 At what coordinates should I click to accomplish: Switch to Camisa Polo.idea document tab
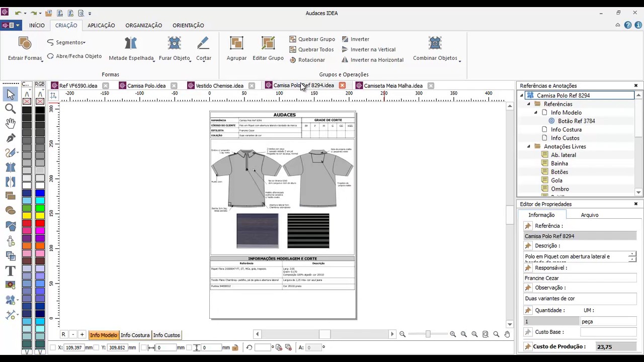point(146,85)
